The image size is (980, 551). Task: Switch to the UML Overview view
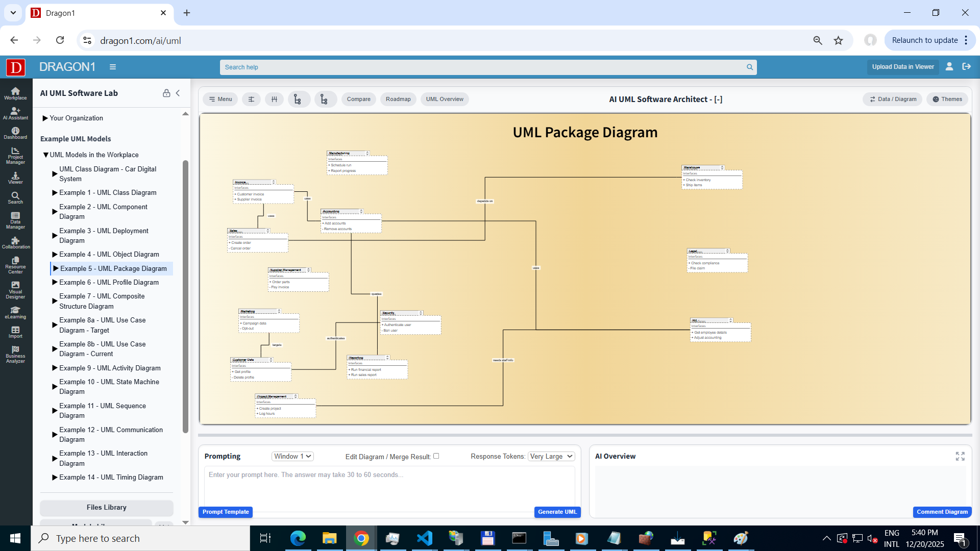tap(444, 99)
